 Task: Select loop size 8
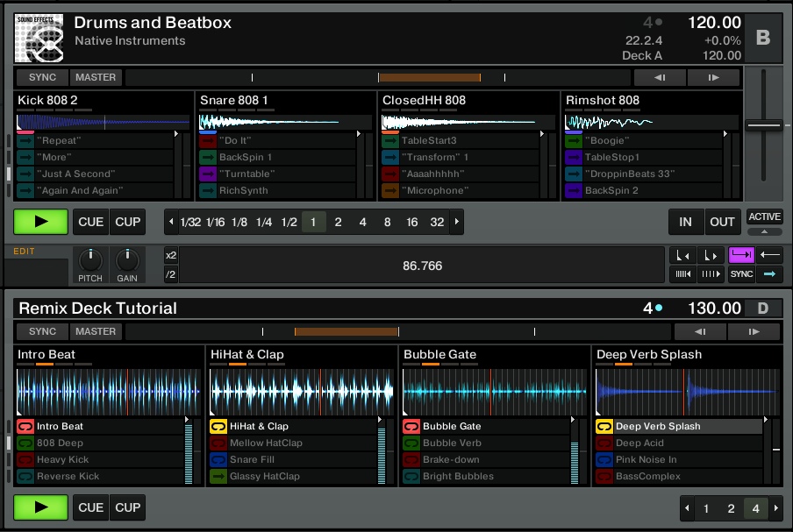click(x=388, y=223)
